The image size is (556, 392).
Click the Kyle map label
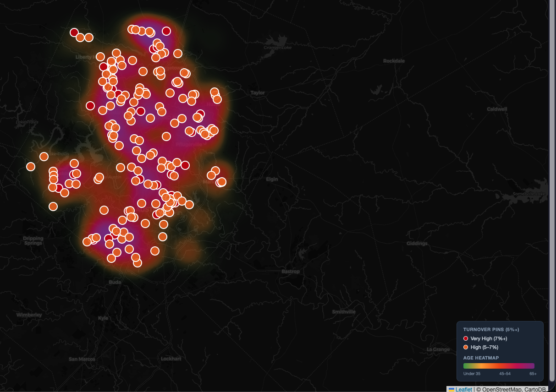click(103, 318)
